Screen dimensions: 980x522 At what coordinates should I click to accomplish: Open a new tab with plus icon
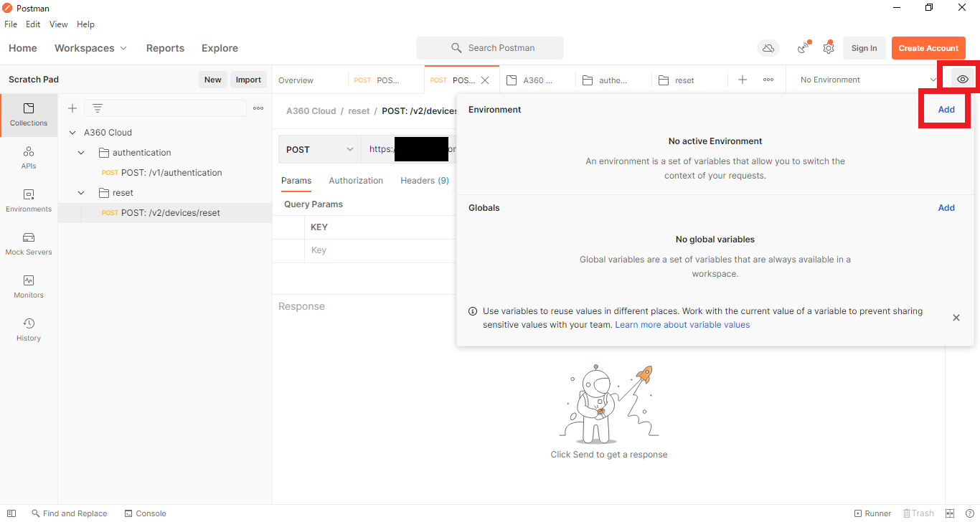(743, 80)
